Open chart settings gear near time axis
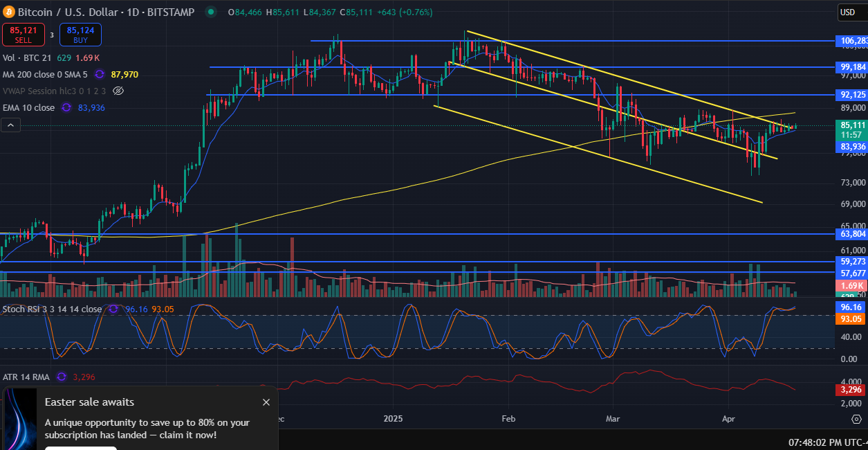 point(856,419)
